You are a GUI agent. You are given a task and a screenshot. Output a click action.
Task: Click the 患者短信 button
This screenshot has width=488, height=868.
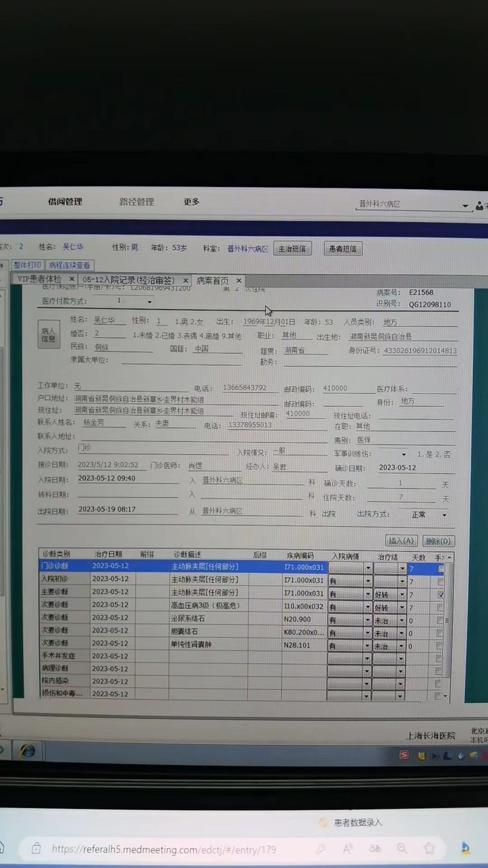point(343,249)
